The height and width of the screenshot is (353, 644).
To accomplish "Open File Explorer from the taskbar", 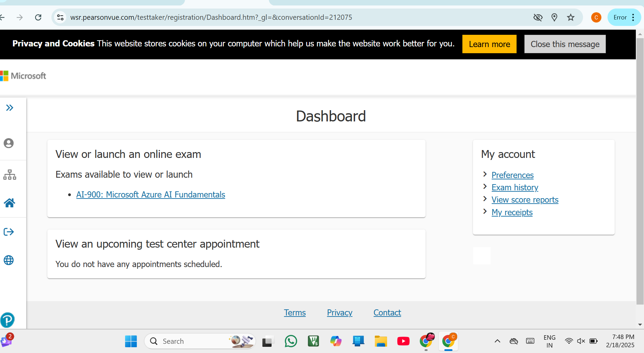I will [381, 341].
